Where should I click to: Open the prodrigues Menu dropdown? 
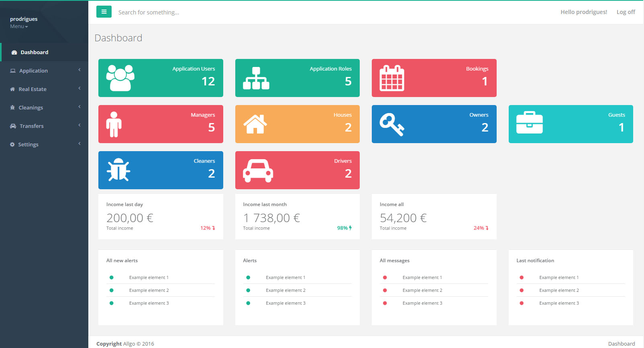(x=19, y=26)
